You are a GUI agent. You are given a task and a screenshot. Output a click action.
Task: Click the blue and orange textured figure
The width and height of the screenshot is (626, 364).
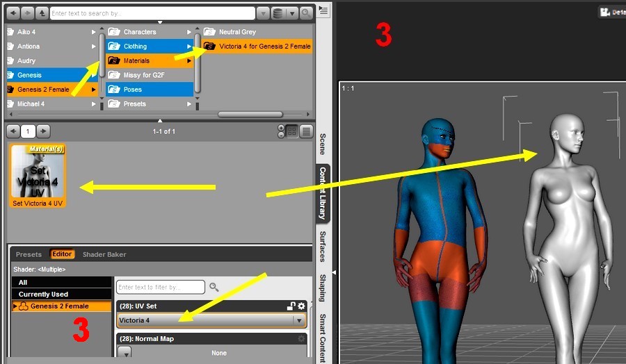(x=441, y=239)
